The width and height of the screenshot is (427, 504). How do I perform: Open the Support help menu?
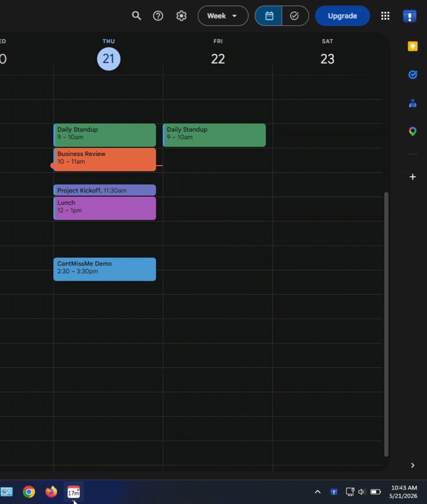click(158, 16)
